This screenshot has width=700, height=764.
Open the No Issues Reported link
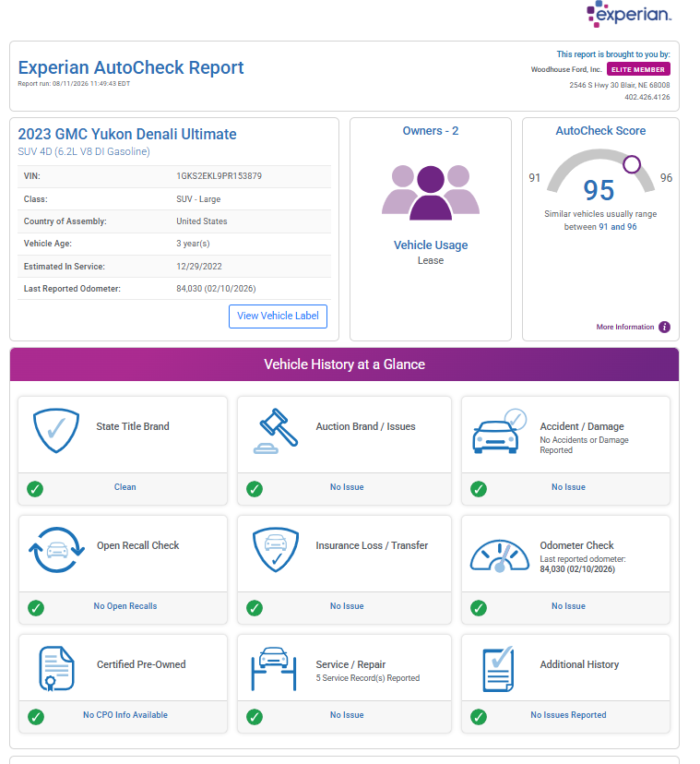click(568, 715)
